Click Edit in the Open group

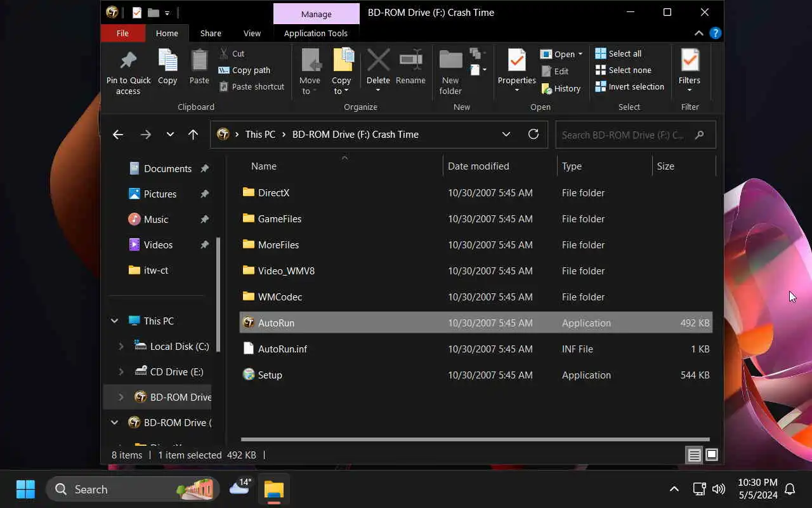pyautogui.click(x=555, y=71)
